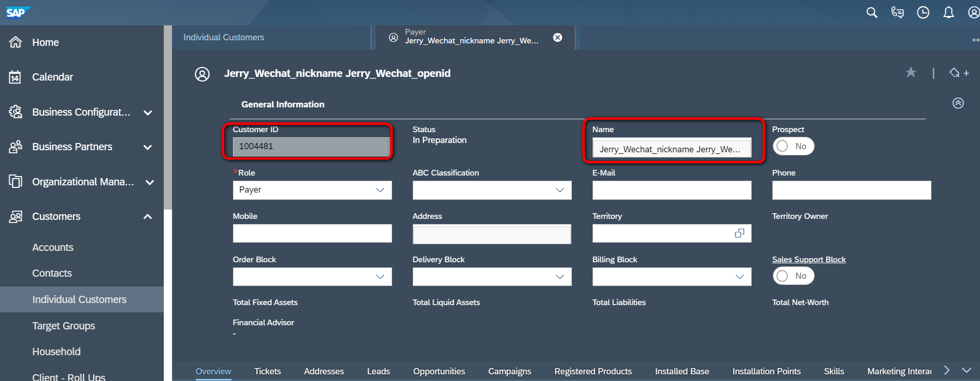
Task: Open Accounts under Customers
Action: (x=53, y=247)
